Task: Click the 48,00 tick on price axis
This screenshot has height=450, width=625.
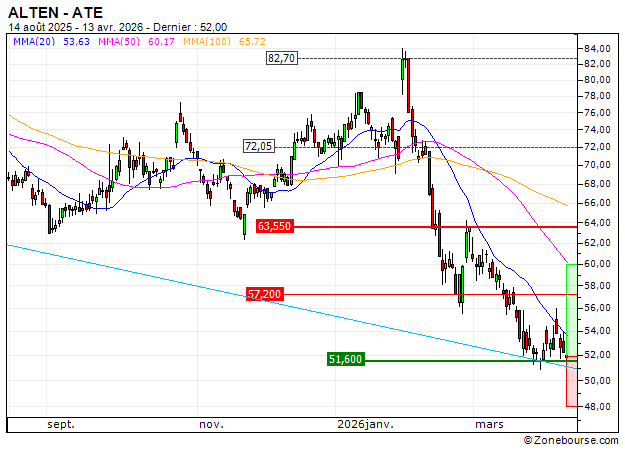Action: click(597, 406)
